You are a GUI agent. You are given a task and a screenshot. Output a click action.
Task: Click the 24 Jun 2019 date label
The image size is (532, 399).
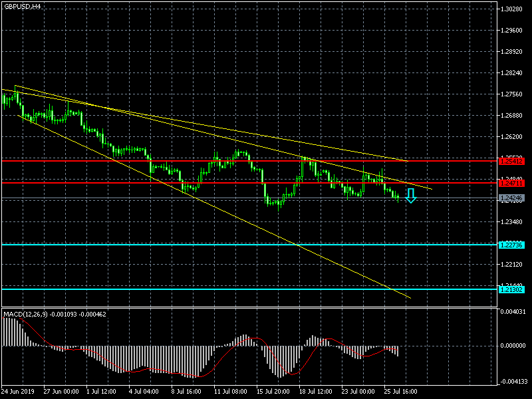coord(18,391)
